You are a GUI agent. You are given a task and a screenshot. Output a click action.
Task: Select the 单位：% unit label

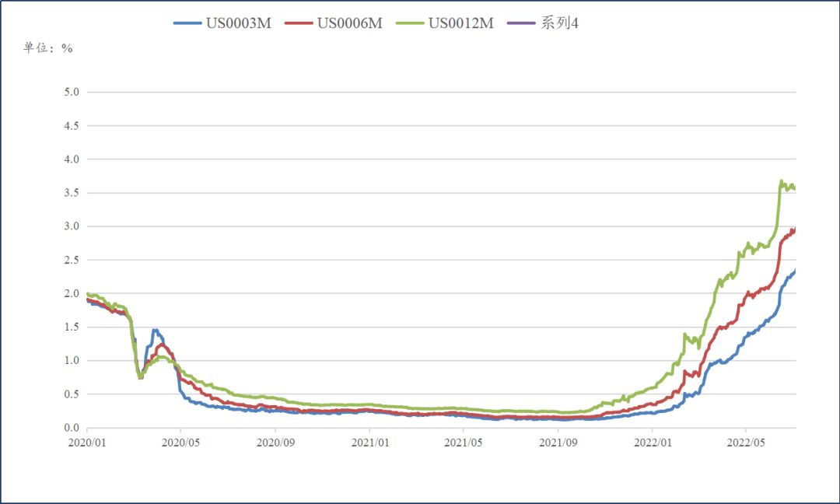(48, 48)
